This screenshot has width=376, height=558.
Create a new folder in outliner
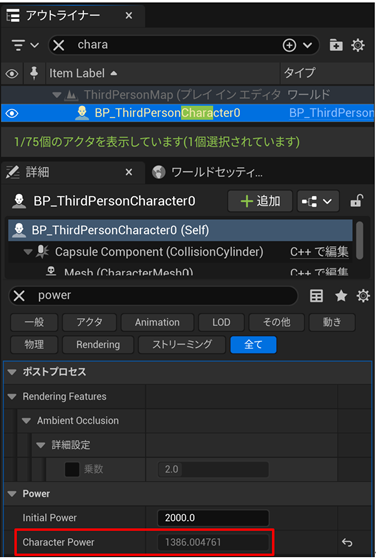coord(336,45)
